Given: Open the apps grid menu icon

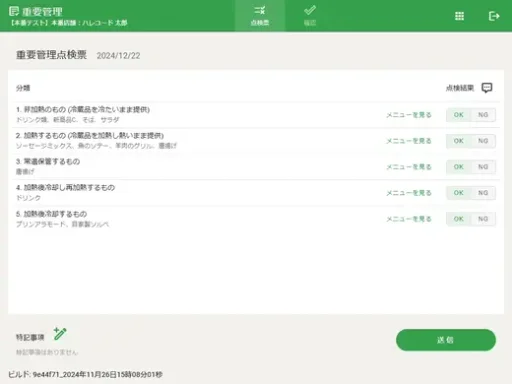Looking at the screenshot, I should pyautogui.click(x=459, y=16).
